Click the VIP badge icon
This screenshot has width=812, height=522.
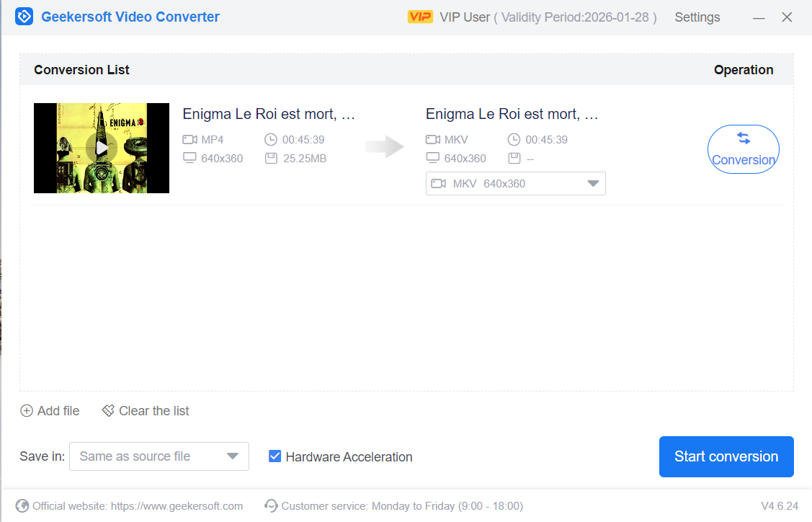420,17
